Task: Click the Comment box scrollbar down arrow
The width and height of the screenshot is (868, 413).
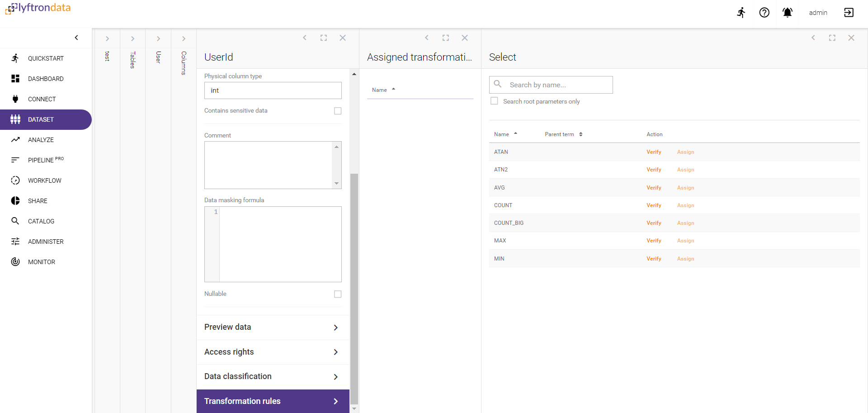Action: point(337,183)
